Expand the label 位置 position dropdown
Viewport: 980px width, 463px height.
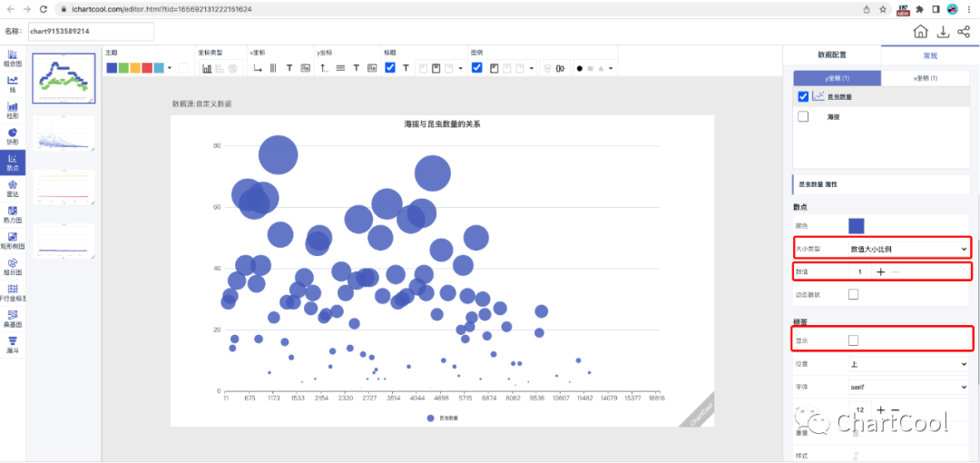(x=907, y=364)
